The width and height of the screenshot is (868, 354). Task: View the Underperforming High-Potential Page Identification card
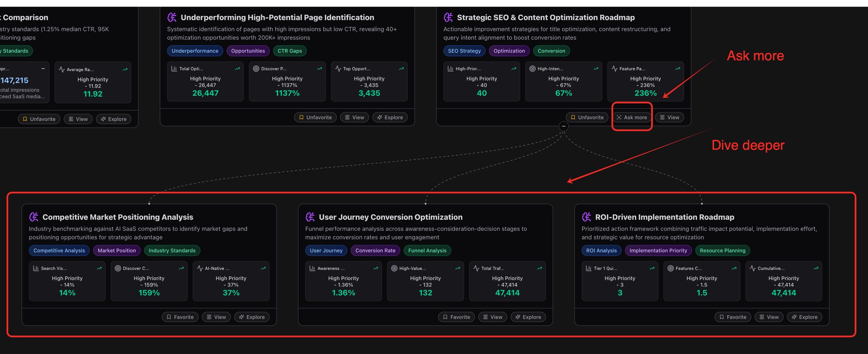[x=354, y=118]
